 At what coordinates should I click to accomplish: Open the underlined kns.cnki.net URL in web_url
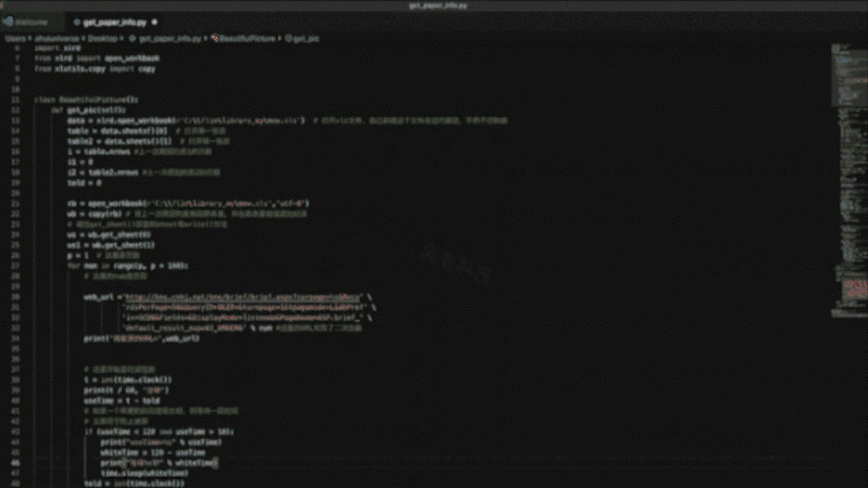coord(243,297)
